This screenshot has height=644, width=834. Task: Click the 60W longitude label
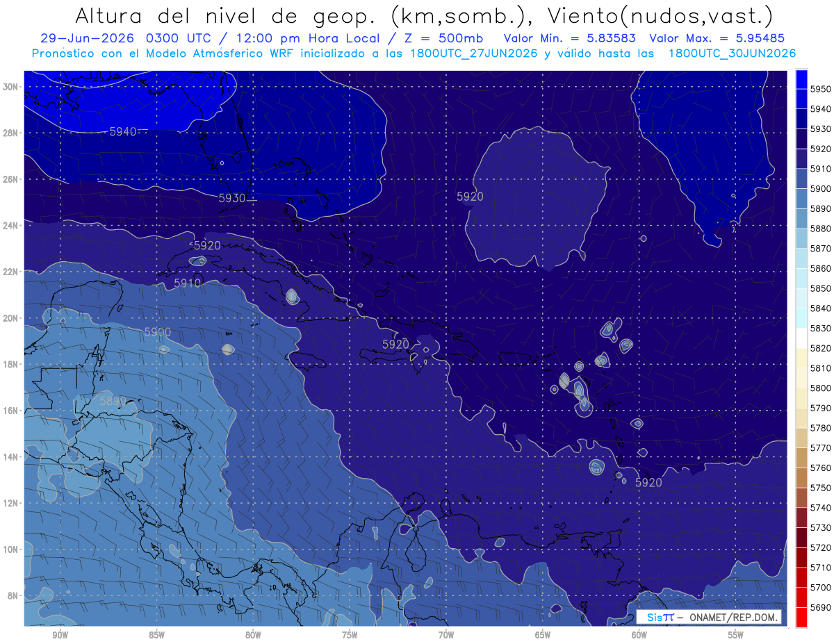(x=639, y=635)
